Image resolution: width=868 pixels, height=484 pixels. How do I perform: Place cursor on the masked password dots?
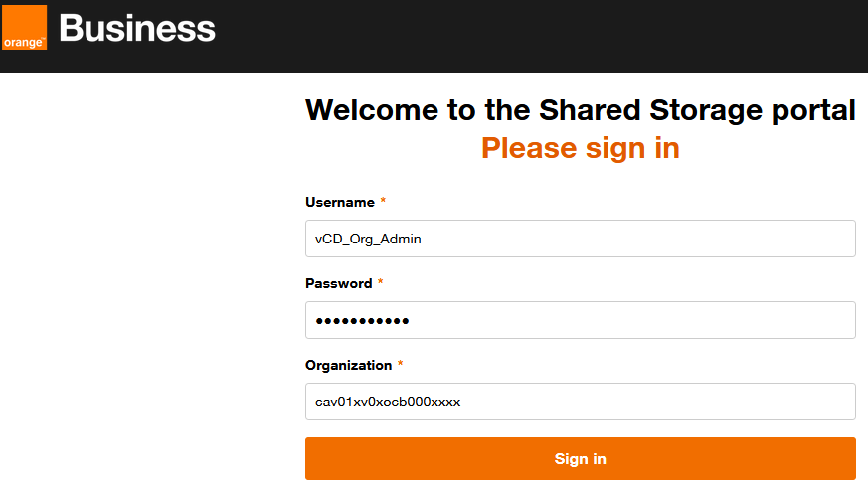click(x=362, y=321)
